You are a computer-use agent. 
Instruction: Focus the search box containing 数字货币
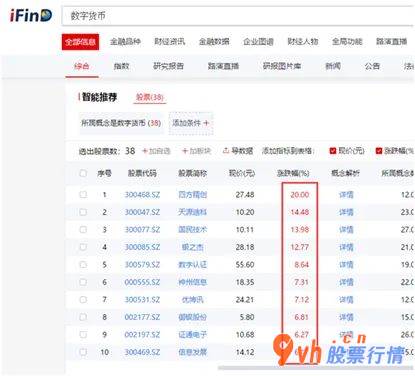tap(238, 16)
